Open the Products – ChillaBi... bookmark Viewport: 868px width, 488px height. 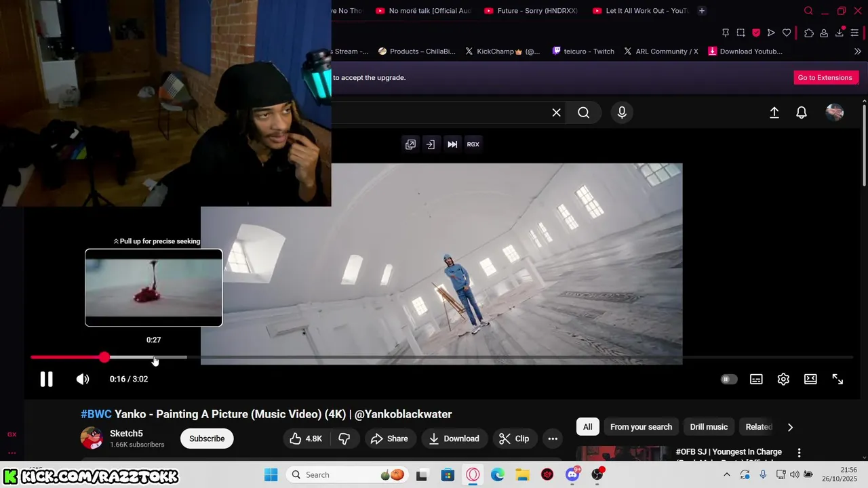pos(416,51)
